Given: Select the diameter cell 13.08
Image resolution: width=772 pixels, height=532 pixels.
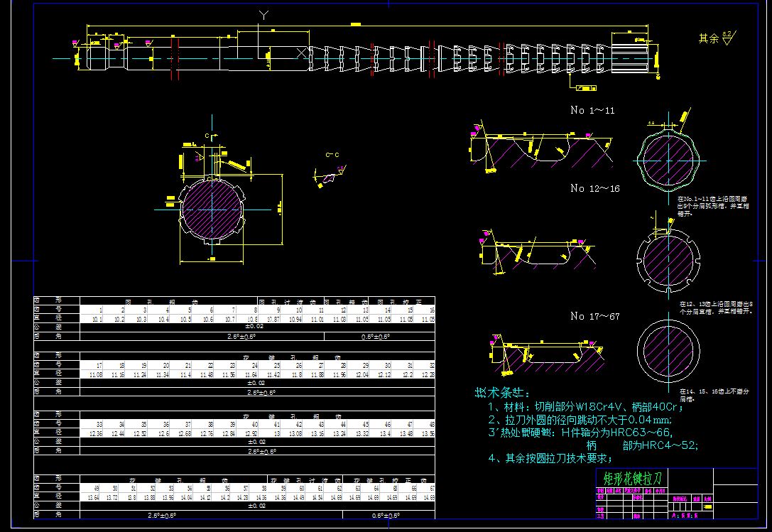Looking at the screenshot, I should (295, 434).
